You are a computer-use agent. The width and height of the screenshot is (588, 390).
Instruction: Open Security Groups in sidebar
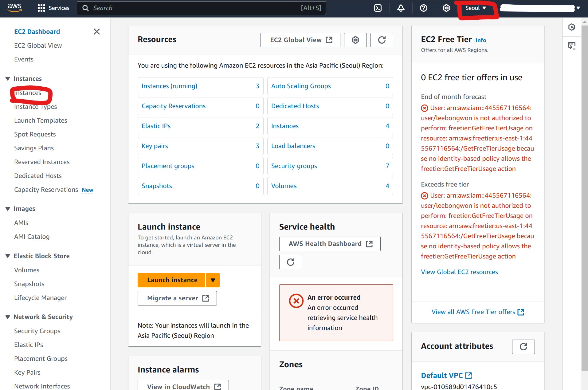click(37, 331)
